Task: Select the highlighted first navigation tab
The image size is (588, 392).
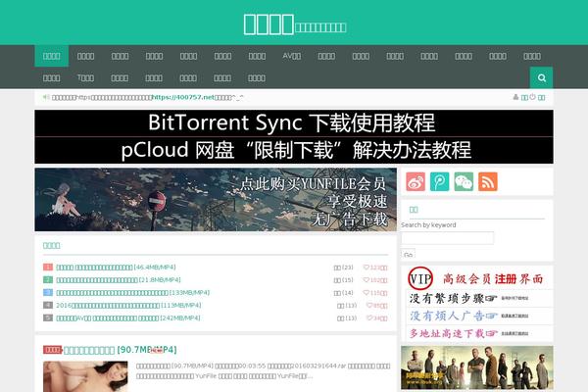Action: tap(51, 56)
